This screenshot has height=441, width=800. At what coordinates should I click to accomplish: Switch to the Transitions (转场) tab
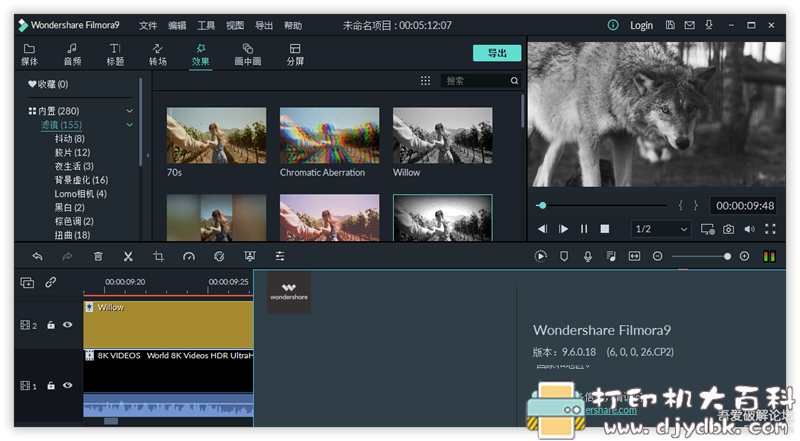158,55
